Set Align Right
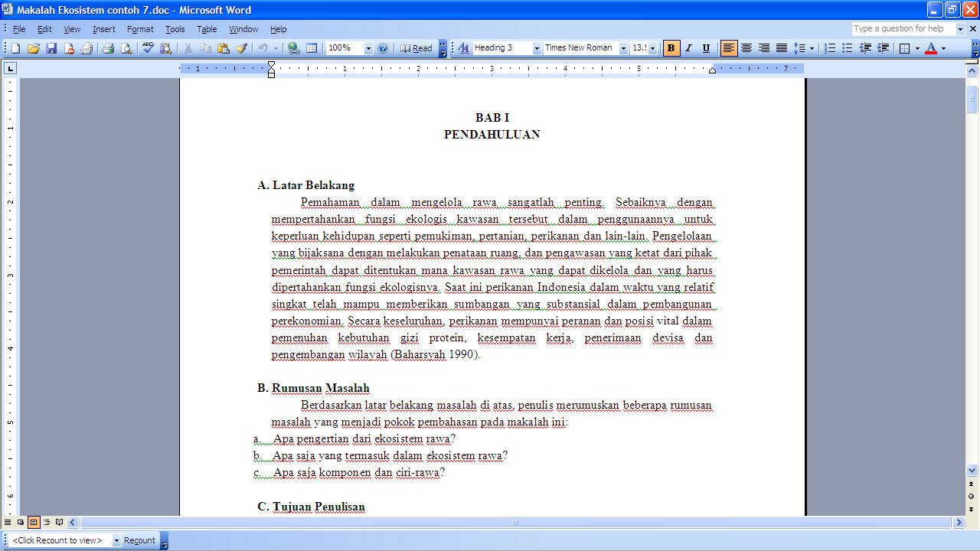The height and width of the screenshot is (551, 980). click(x=764, y=48)
